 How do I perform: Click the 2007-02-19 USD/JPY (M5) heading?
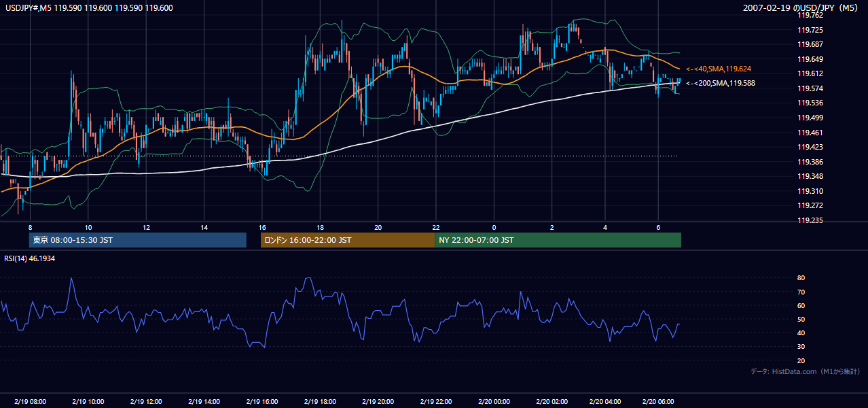coord(801,8)
